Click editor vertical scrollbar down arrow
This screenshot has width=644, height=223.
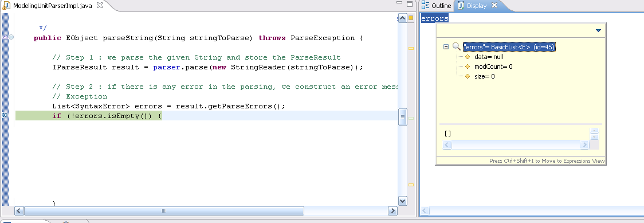click(402, 201)
